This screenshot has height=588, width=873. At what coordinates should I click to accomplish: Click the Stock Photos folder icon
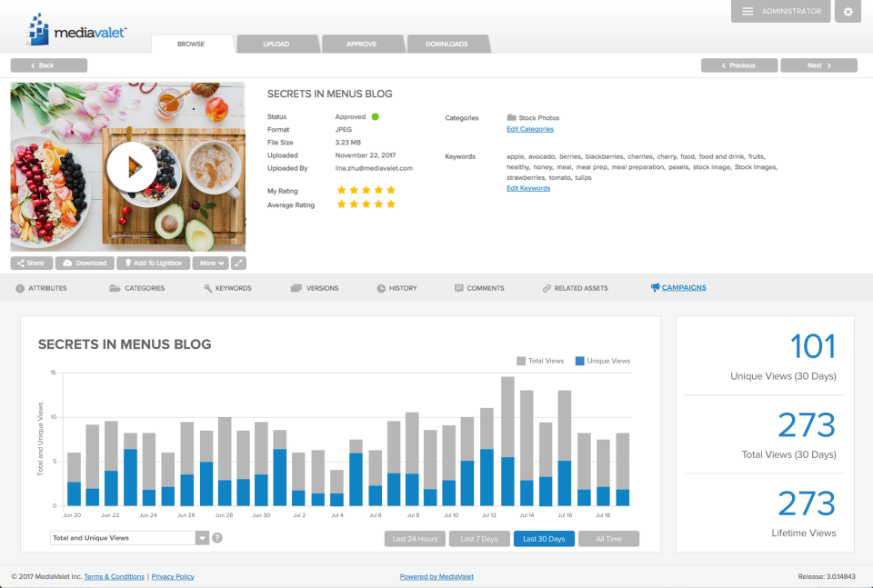(x=511, y=117)
